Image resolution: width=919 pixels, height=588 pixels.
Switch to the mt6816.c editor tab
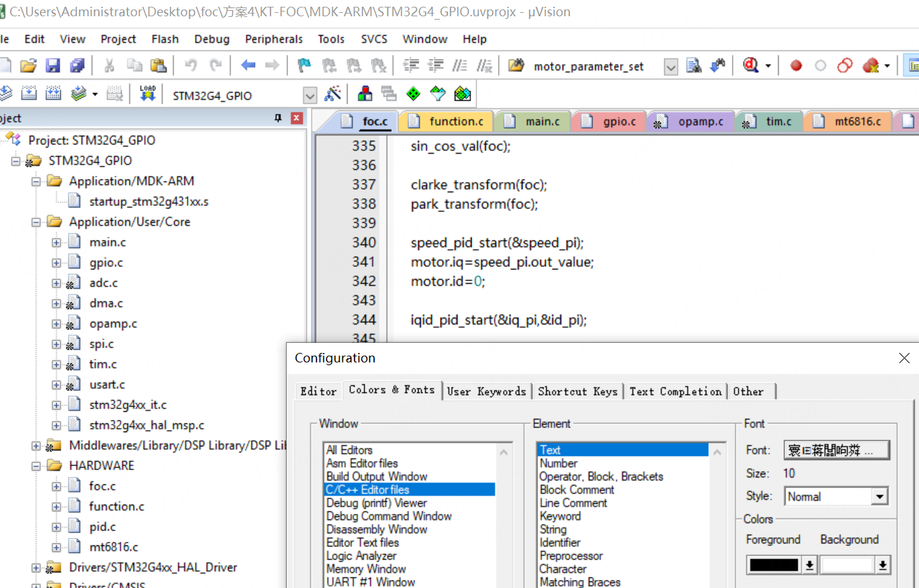[848, 121]
